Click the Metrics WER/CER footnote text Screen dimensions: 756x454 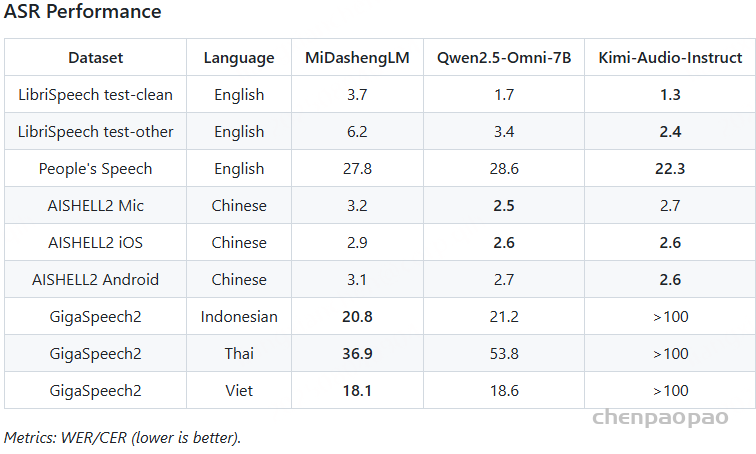tap(122, 438)
